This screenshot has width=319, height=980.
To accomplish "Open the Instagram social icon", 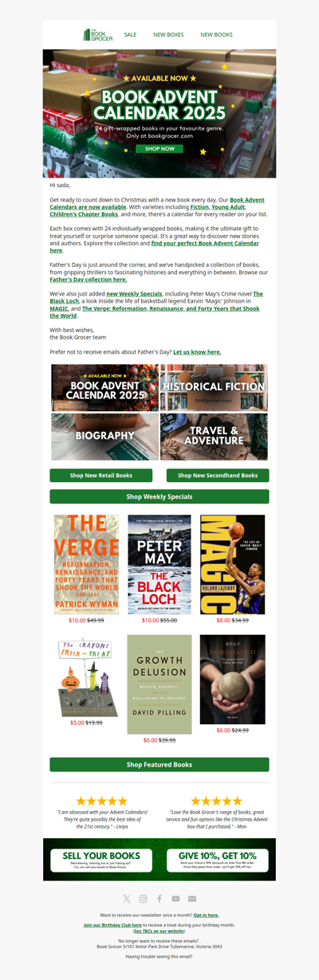I will [x=143, y=899].
